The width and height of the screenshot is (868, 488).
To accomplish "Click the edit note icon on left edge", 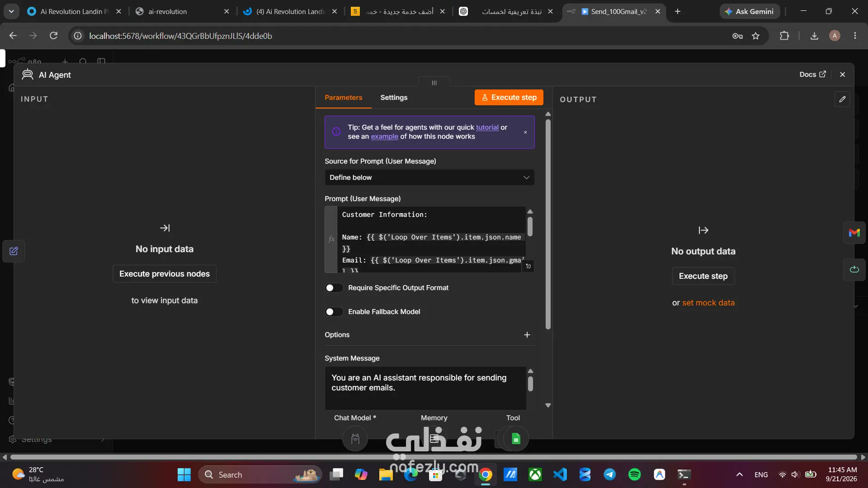I will tap(14, 251).
